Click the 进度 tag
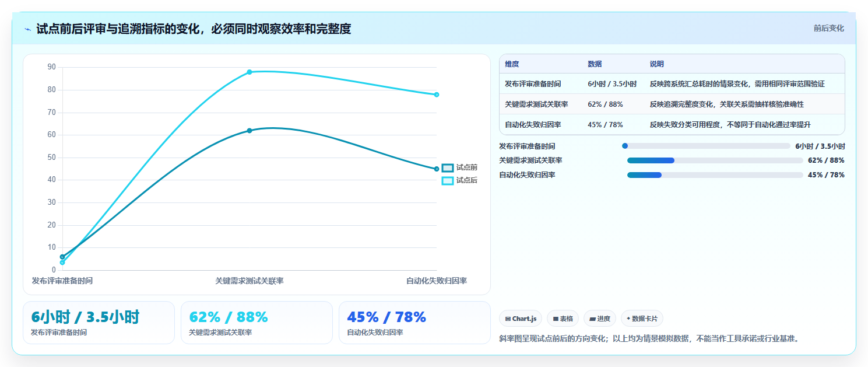The width and height of the screenshot is (868, 367). [600, 319]
